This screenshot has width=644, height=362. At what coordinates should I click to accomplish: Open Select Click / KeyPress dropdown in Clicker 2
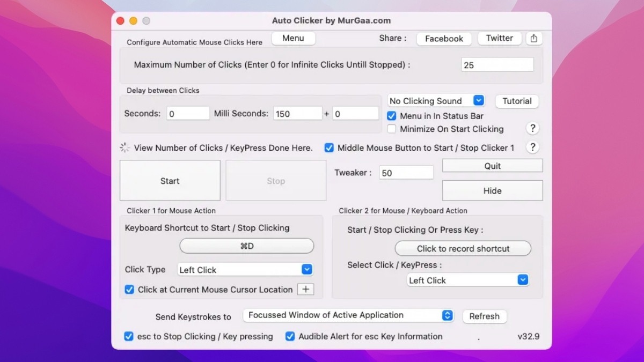468,280
